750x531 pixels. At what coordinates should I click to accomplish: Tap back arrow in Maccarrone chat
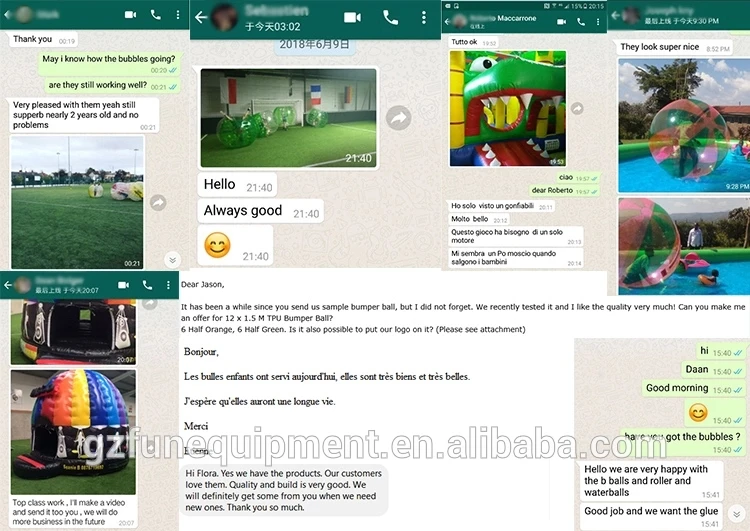448,22
